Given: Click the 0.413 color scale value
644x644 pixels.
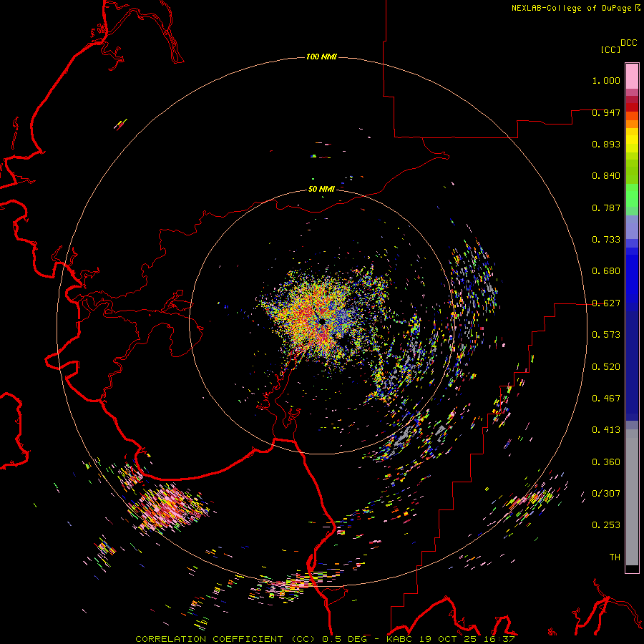Looking at the screenshot, I should pyautogui.click(x=606, y=430).
